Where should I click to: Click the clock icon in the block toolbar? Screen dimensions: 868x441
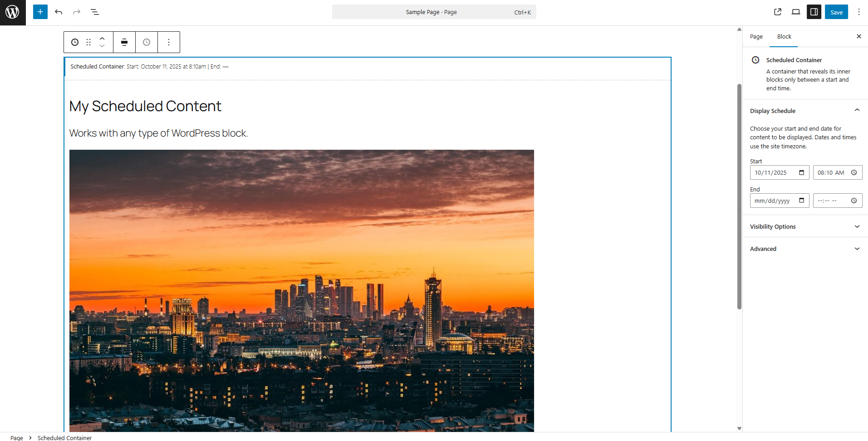[x=146, y=42]
